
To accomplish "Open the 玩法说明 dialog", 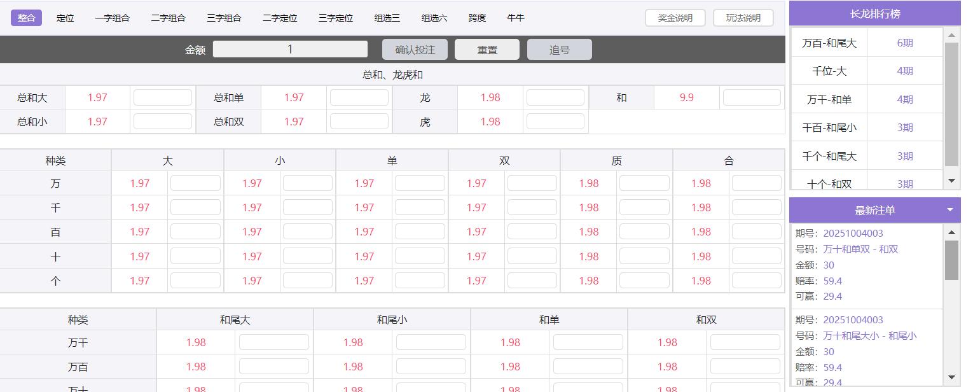I will pos(743,18).
